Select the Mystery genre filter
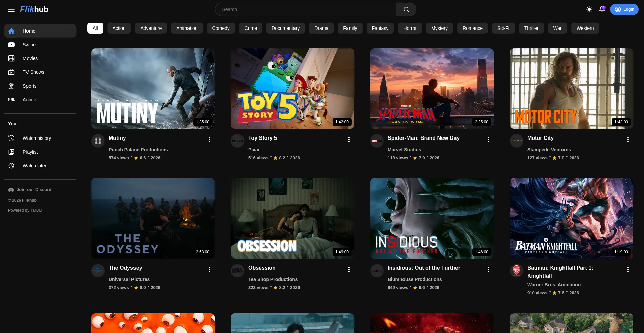Image resolution: width=644 pixels, height=333 pixels. (439, 28)
